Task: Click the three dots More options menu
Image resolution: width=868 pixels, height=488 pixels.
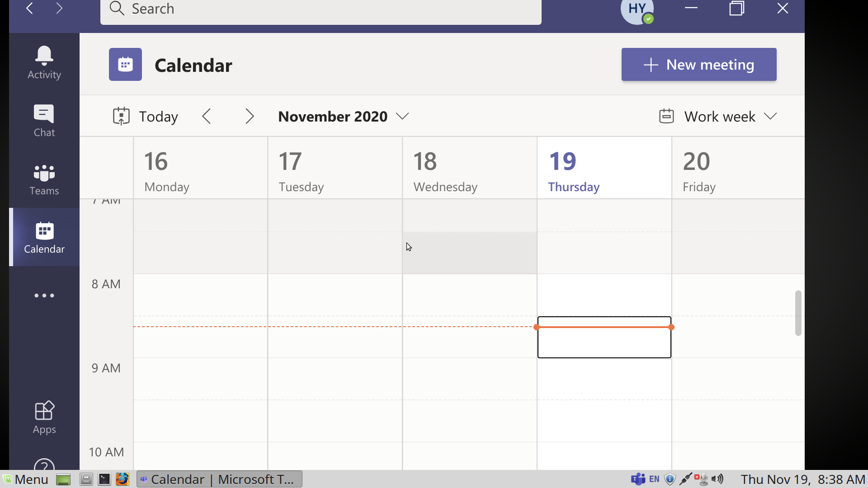Action: click(44, 295)
